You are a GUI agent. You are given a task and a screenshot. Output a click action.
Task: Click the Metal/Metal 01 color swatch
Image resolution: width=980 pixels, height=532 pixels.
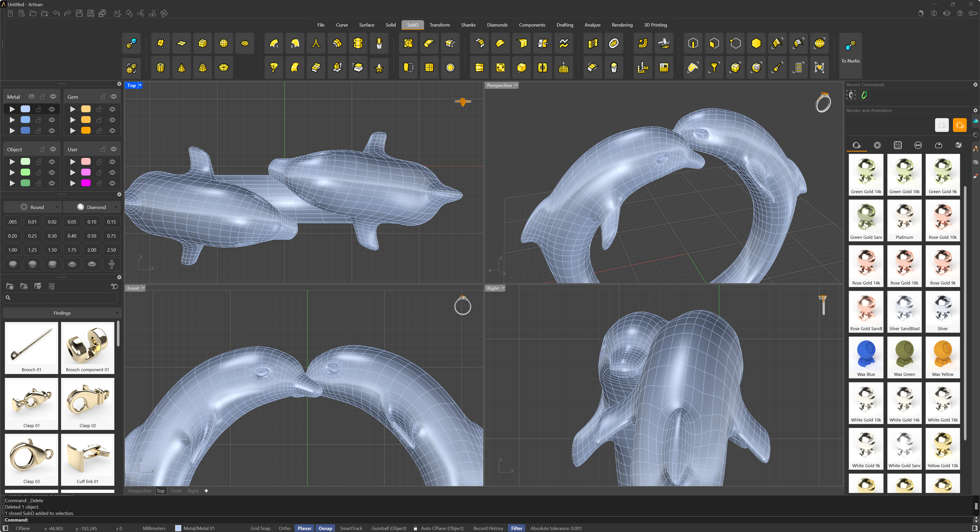tap(178, 528)
